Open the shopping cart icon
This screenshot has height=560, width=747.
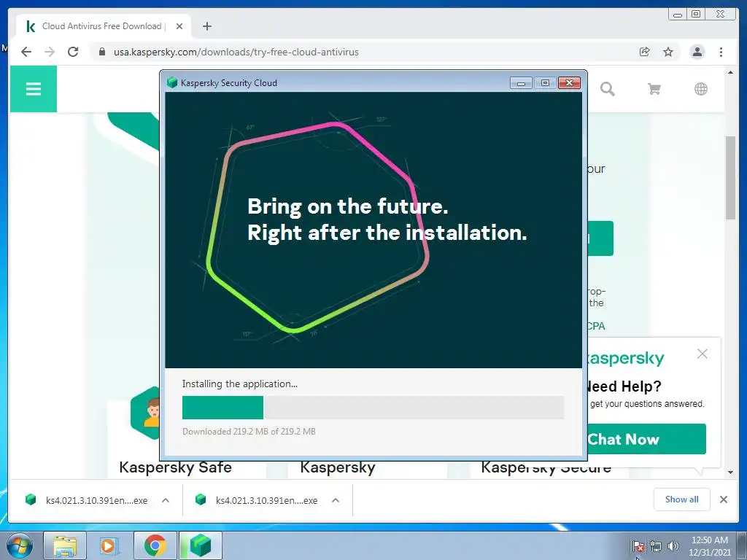(654, 89)
